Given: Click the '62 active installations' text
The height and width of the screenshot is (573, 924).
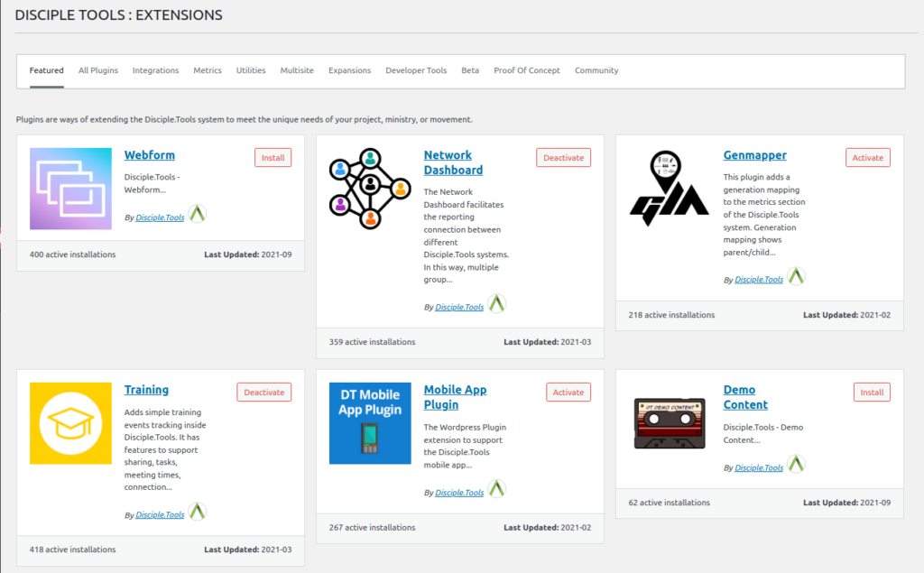Looking at the screenshot, I should pos(669,503).
